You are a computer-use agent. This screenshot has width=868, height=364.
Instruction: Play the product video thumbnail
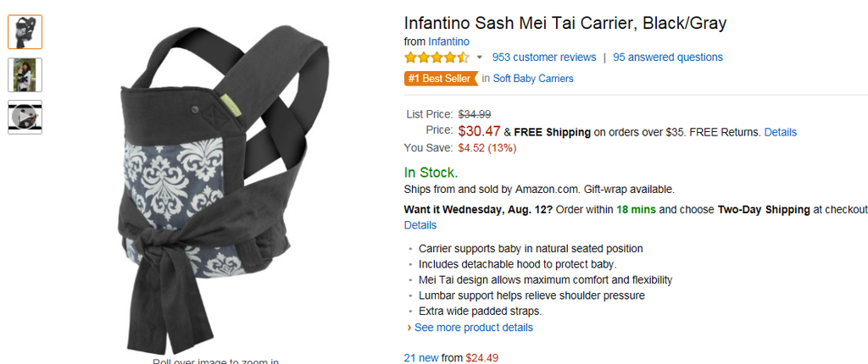[x=25, y=117]
